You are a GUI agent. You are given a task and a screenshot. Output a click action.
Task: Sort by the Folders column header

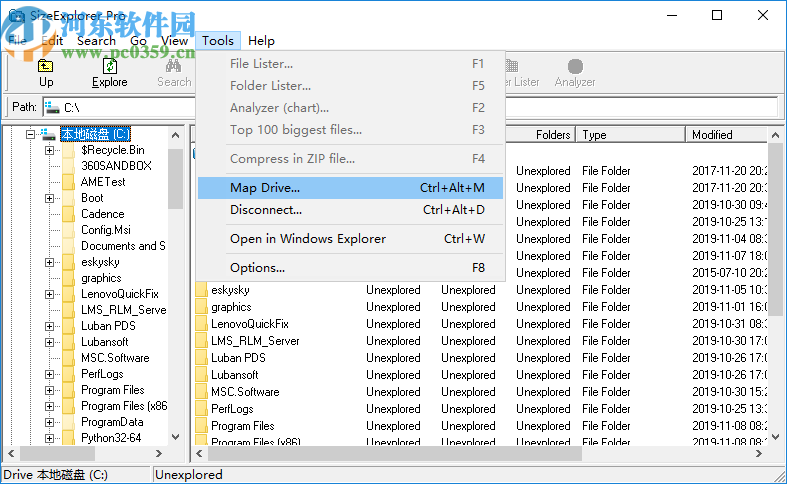pyautogui.click(x=540, y=135)
